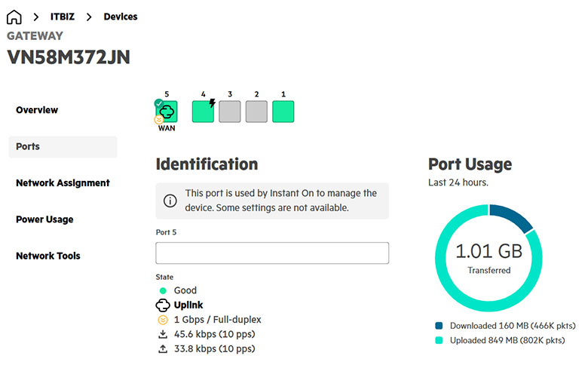Click the Port Usage heading
Viewport: 588px width, 371px height.
click(x=470, y=164)
